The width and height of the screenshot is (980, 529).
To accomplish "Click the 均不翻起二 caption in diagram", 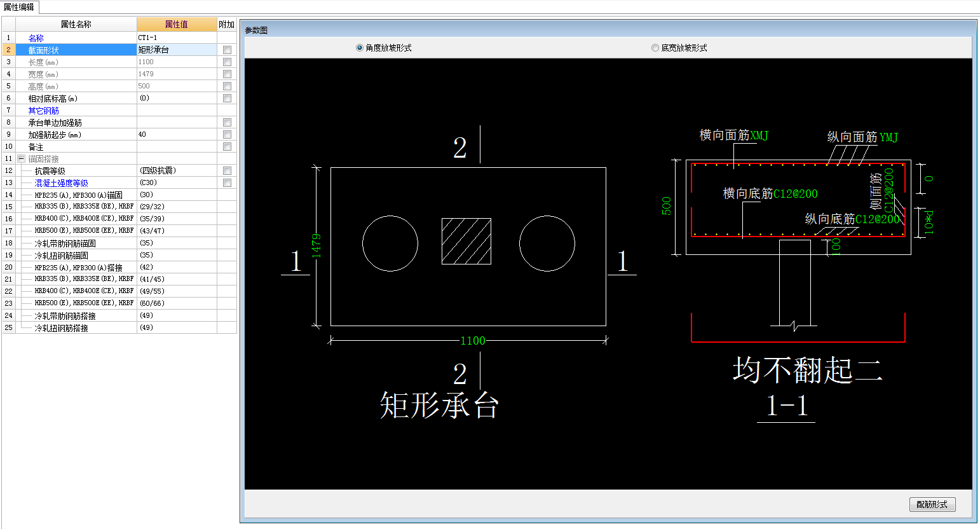I will tap(808, 370).
